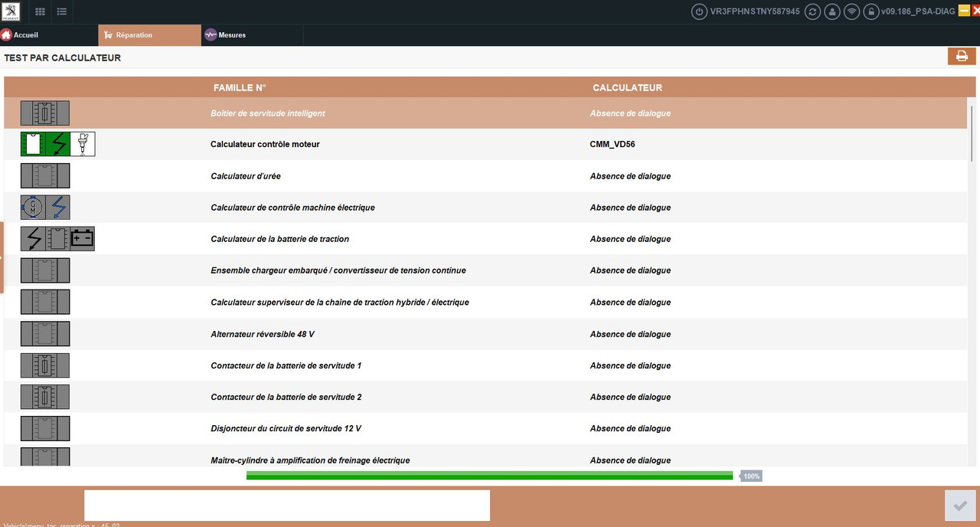Click the Peugeot logo icon
Viewport: 980px width, 527px height.
pyautogui.click(x=10, y=11)
